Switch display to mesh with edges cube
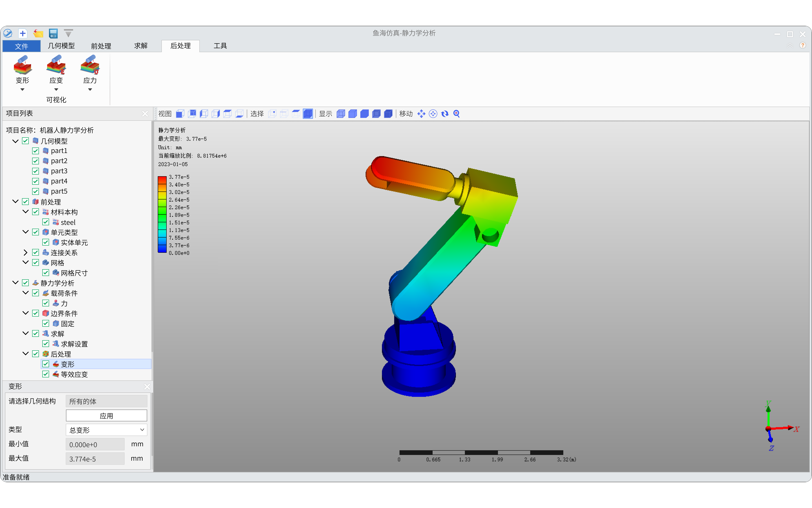The height and width of the screenshot is (508, 812). [376, 114]
